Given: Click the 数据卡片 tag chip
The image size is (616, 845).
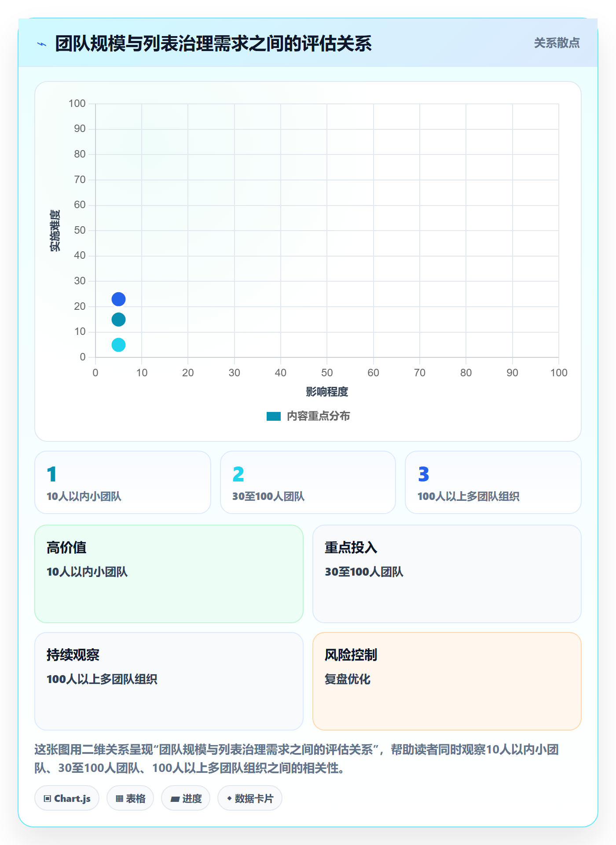Looking at the screenshot, I should coord(250,798).
